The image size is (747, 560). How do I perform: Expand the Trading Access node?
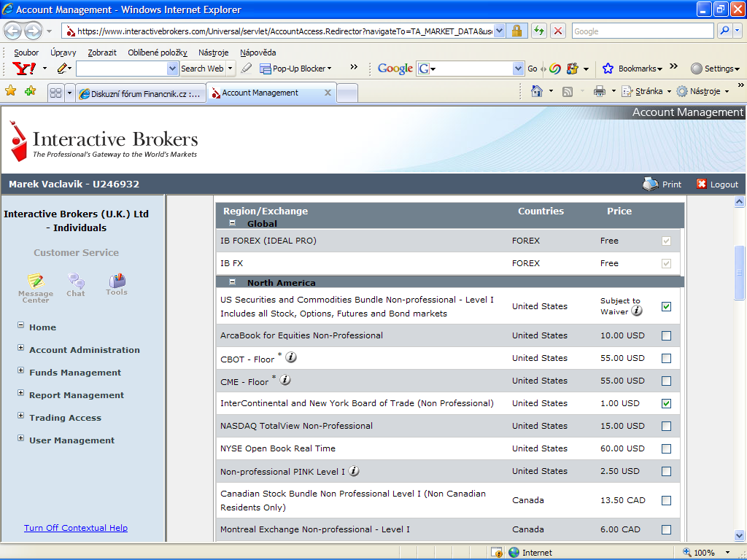[20, 415]
